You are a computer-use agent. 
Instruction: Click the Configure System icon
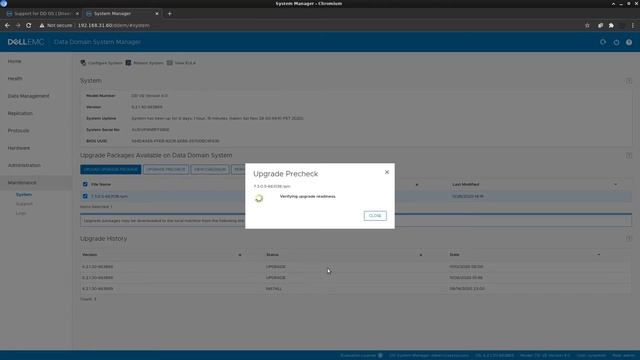83,63
